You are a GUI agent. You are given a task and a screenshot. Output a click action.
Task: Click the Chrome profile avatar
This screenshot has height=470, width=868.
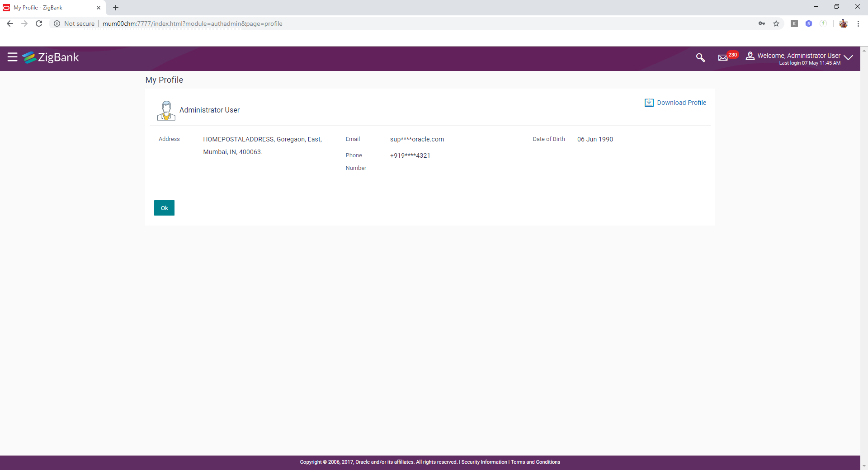click(843, 23)
